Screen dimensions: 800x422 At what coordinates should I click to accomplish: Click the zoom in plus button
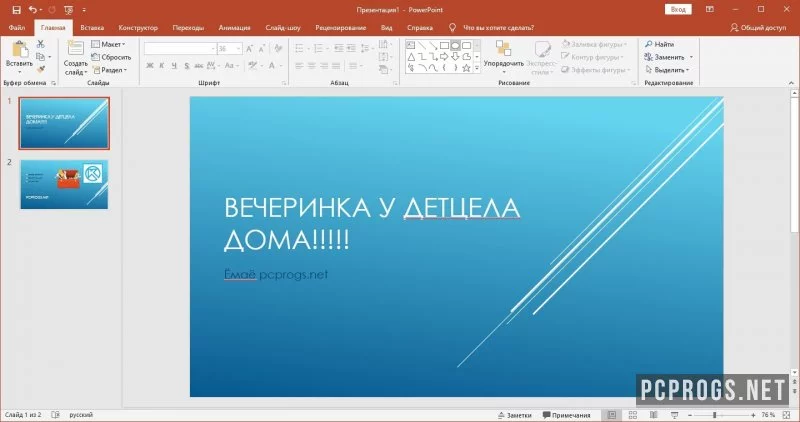tap(753, 415)
